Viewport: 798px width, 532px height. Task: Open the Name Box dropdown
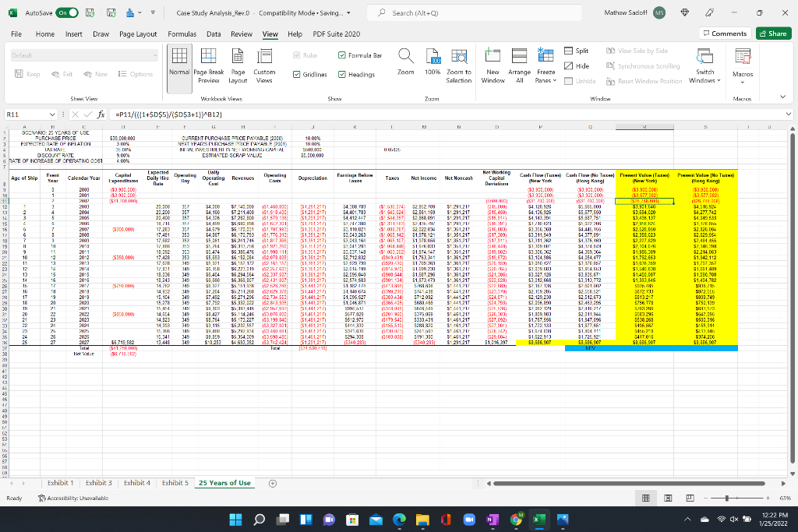[51, 113]
